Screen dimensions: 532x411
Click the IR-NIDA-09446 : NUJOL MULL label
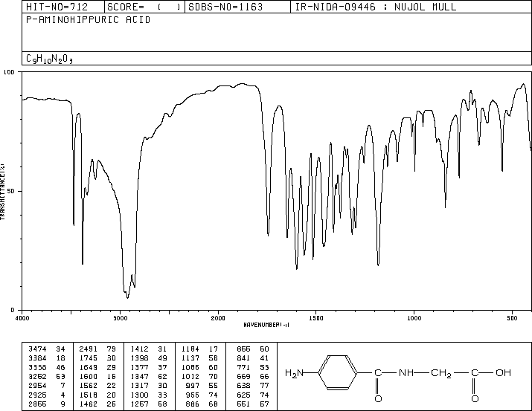pyautogui.click(x=376, y=7)
